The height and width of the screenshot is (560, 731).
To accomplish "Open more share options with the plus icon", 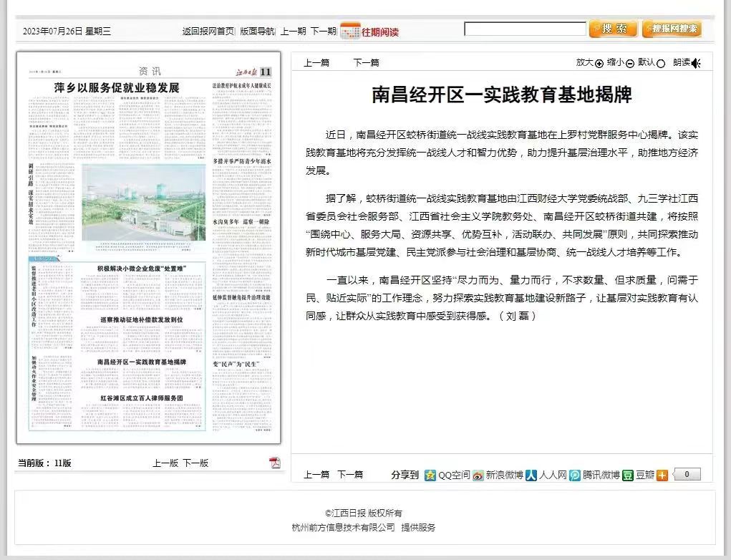I will point(662,475).
